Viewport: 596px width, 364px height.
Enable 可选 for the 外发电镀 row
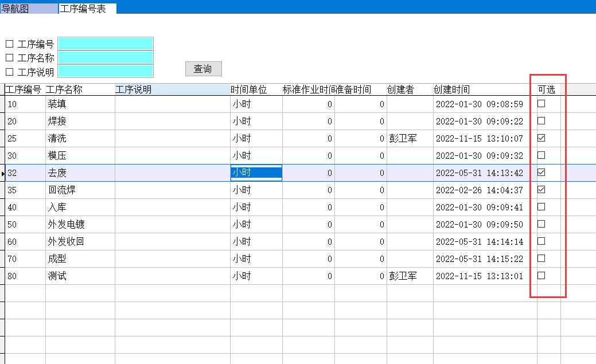coord(541,224)
